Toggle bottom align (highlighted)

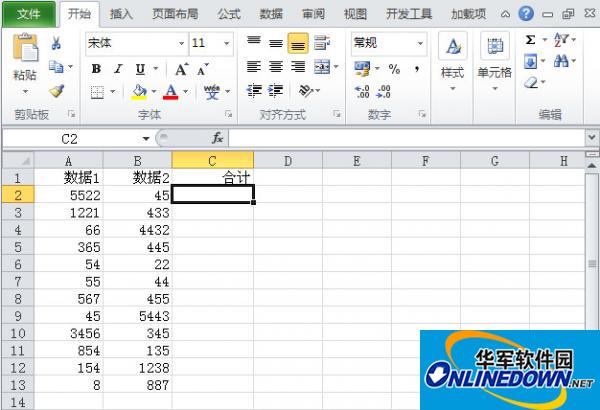pos(298,43)
